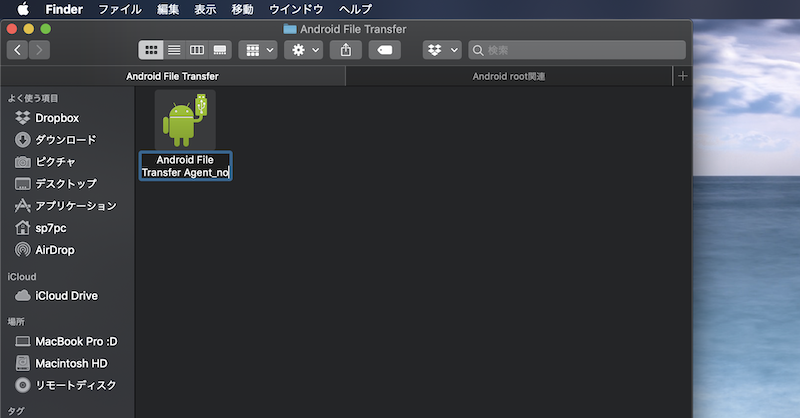Select the Android File Transfer Agent icon

185,121
